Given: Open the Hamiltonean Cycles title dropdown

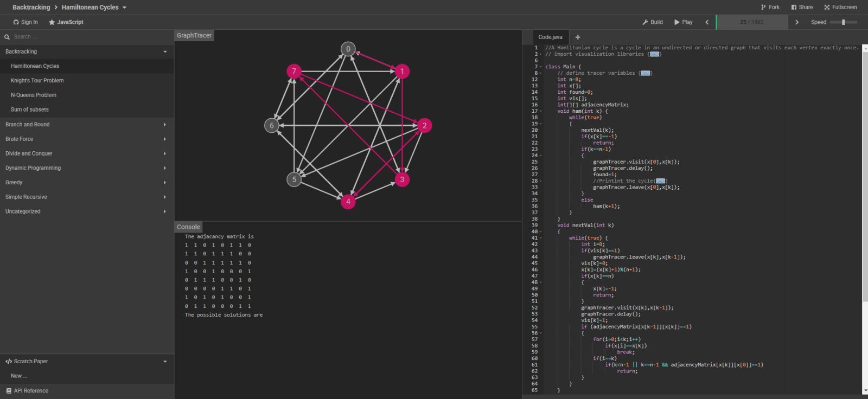Looking at the screenshot, I should click(x=124, y=8).
